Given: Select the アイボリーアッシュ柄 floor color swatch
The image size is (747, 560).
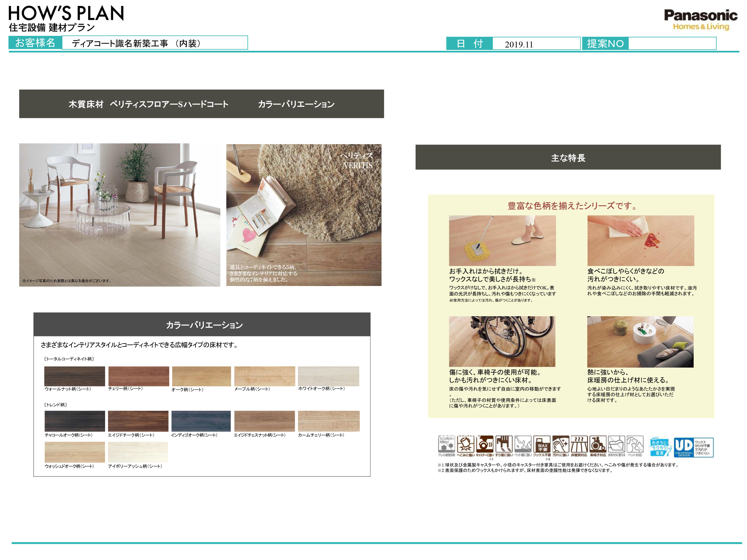Looking at the screenshot, I should point(138,452).
